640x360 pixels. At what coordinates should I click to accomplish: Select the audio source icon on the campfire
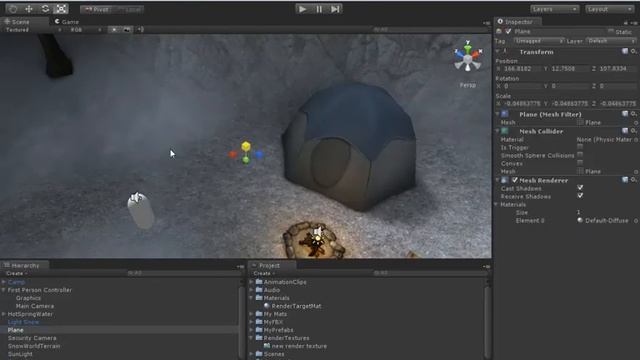pos(317,233)
